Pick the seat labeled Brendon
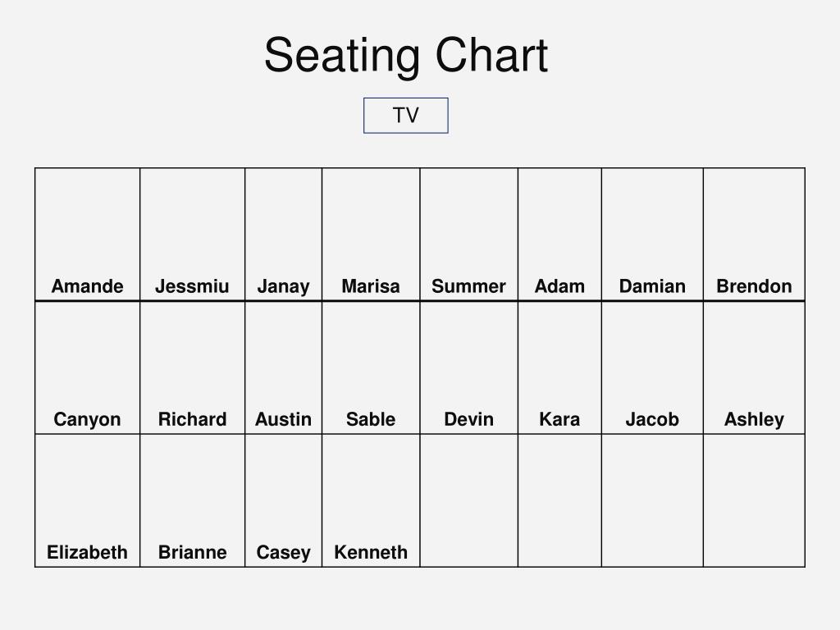 [755, 235]
